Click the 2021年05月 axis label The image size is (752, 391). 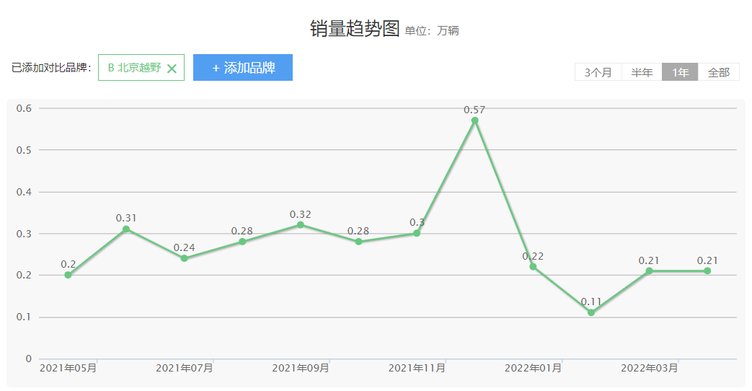point(68,368)
